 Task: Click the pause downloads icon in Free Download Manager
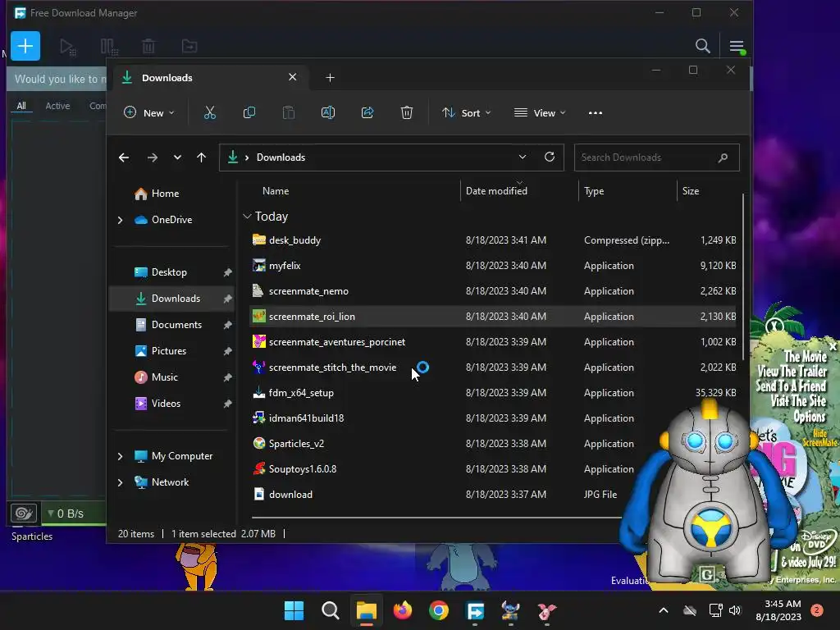coord(109,47)
